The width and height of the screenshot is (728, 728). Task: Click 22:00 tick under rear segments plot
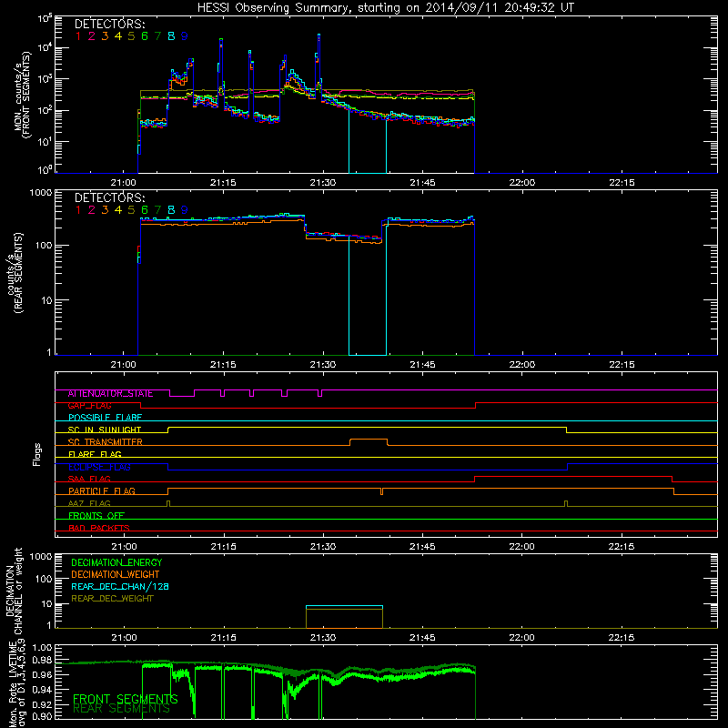pos(521,365)
